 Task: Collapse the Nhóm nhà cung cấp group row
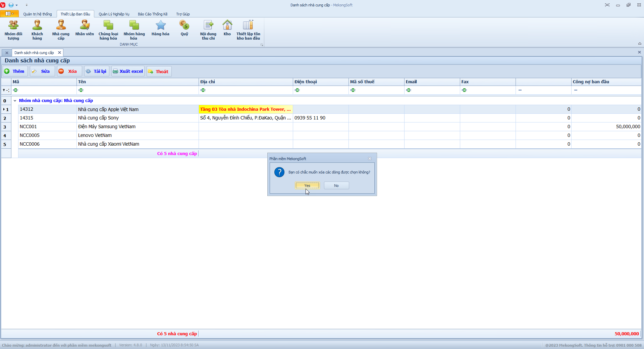(x=15, y=101)
